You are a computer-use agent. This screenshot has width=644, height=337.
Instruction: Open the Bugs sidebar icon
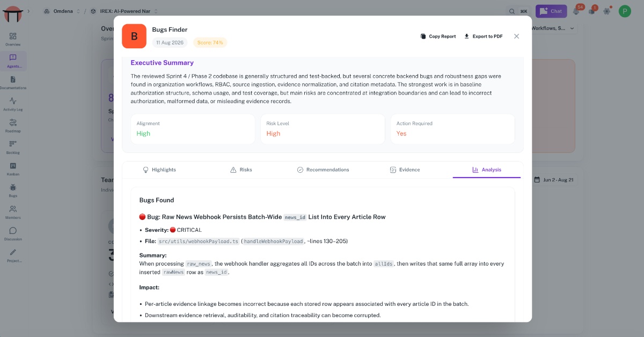(13, 190)
